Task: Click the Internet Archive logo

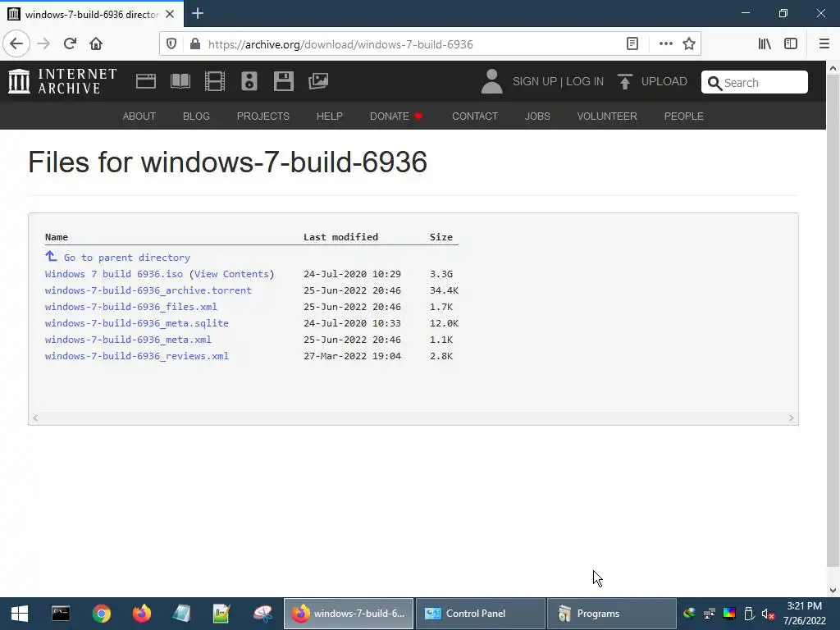Action: 62,81
